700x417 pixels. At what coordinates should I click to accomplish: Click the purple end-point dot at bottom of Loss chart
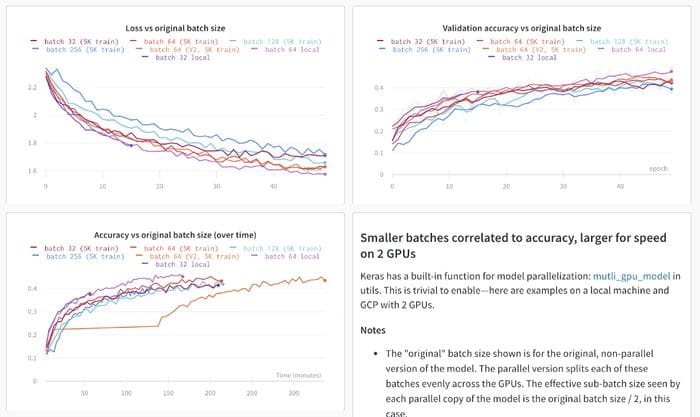tap(325, 174)
